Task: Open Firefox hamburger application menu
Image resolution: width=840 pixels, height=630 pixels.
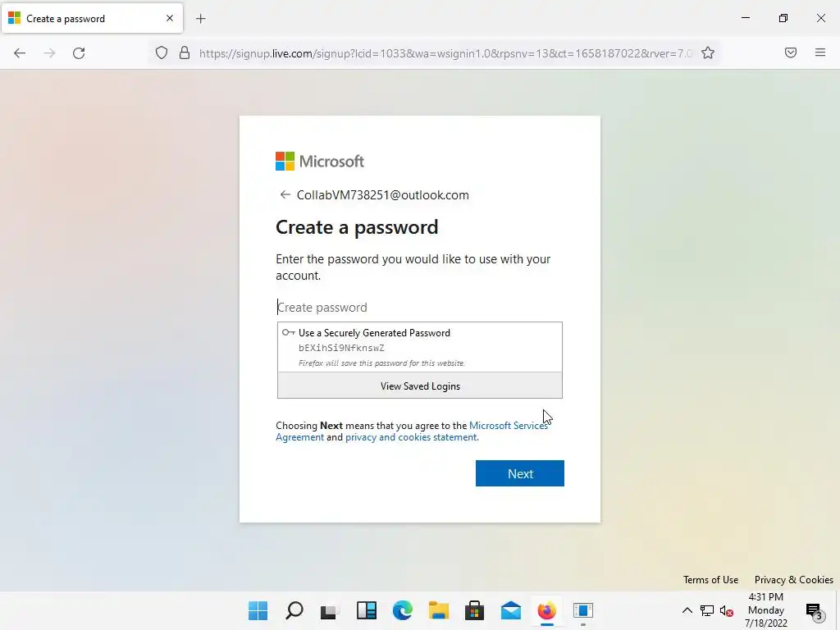Action: coord(819,52)
